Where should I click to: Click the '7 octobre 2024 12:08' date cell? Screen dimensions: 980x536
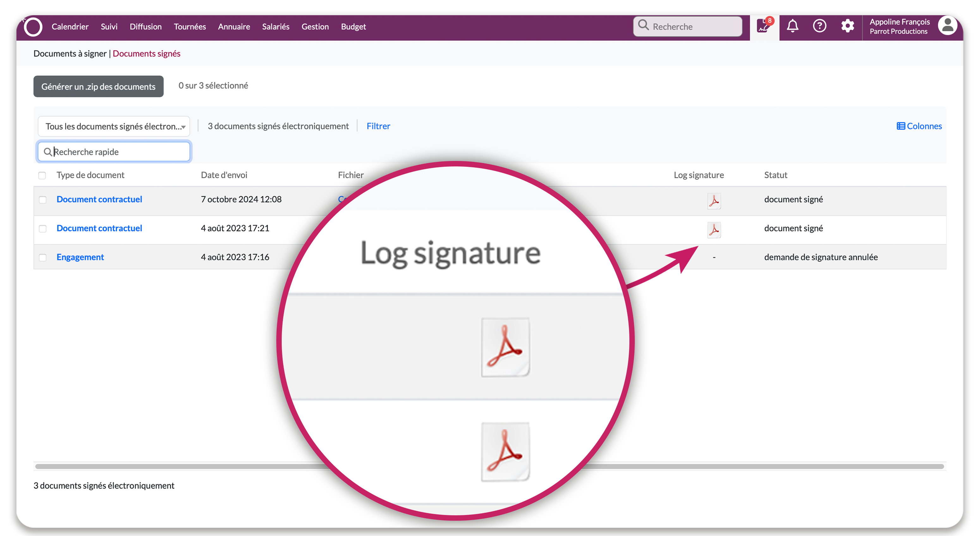pyautogui.click(x=241, y=199)
